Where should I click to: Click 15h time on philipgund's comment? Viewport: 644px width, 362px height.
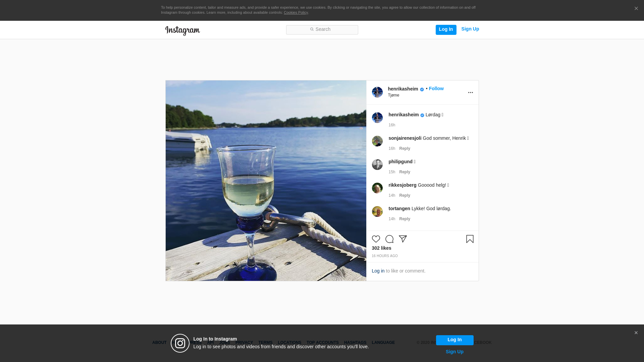click(392, 172)
